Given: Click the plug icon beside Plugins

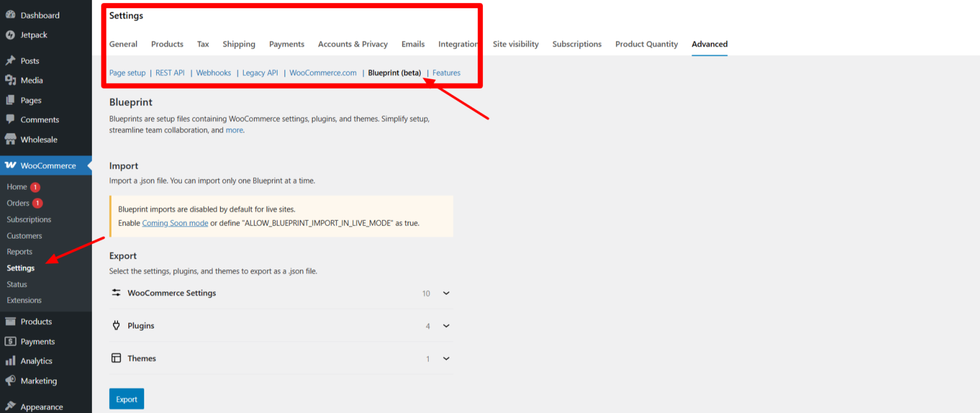Looking at the screenshot, I should 115,326.
